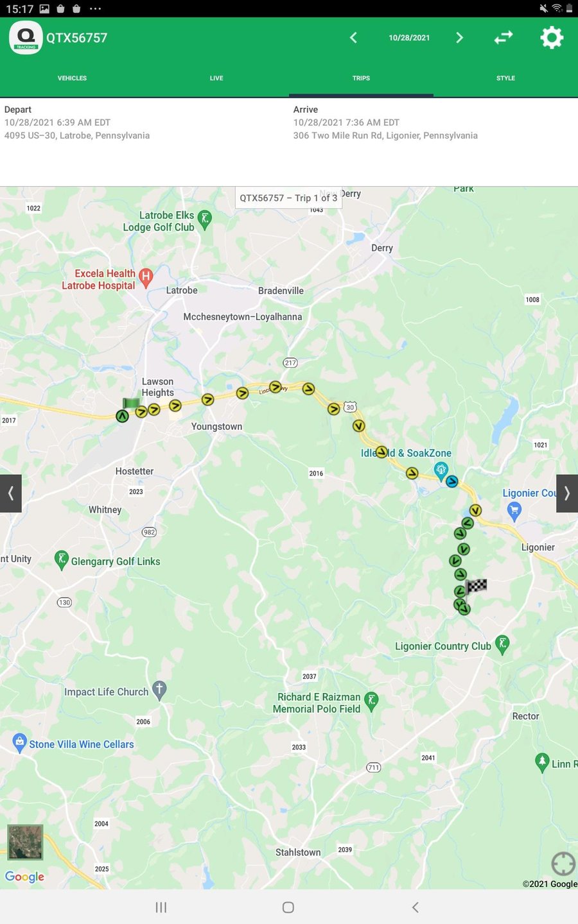The image size is (578, 924).
Task: Select the blue arrow trip marker
Action: click(x=452, y=481)
